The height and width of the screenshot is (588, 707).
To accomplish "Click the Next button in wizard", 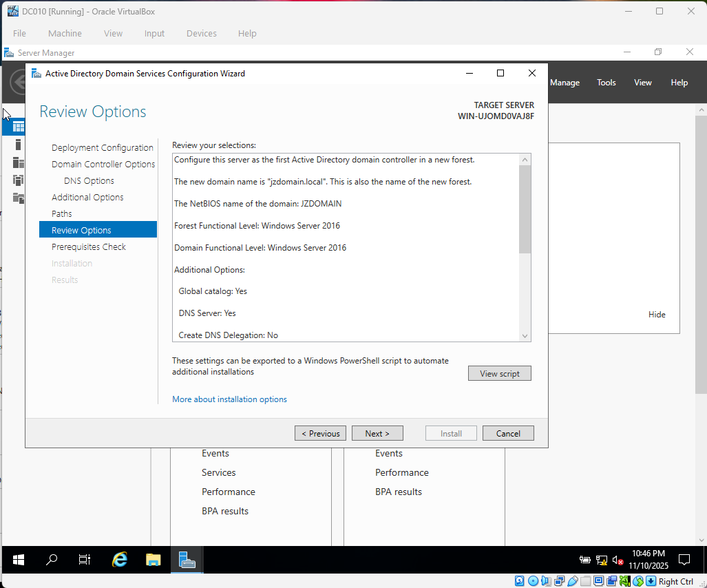I will tap(377, 433).
